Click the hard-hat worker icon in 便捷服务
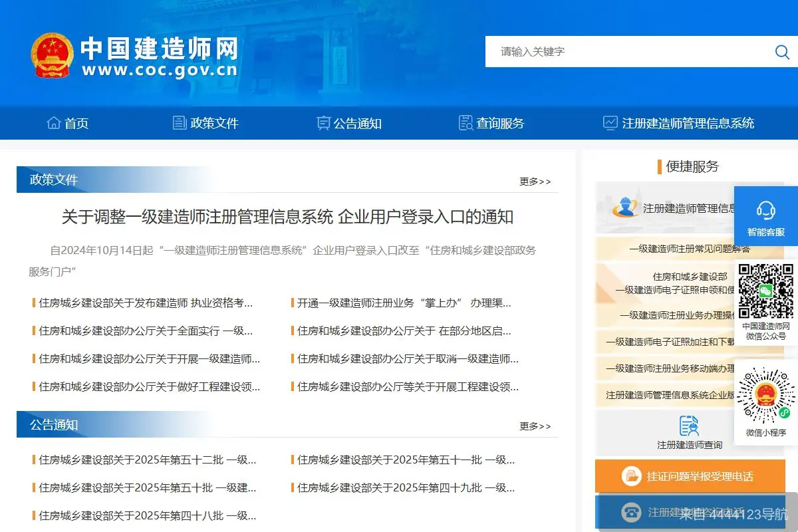The width and height of the screenshot is (798, 532). (626, 208)
